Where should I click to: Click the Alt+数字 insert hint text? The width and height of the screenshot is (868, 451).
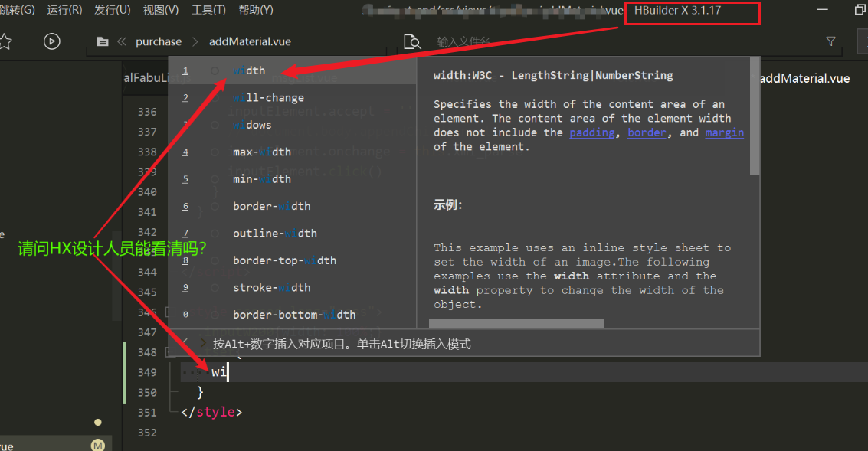pos(342,345)
